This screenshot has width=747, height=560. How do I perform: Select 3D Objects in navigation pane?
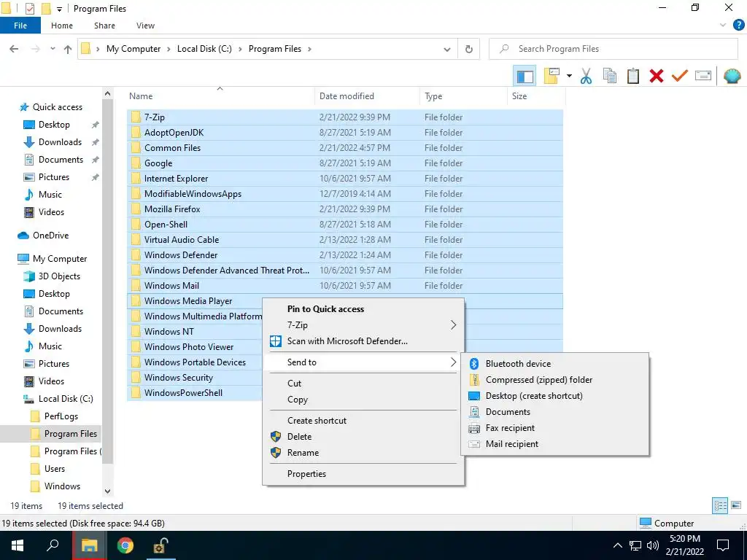(59, 276)
